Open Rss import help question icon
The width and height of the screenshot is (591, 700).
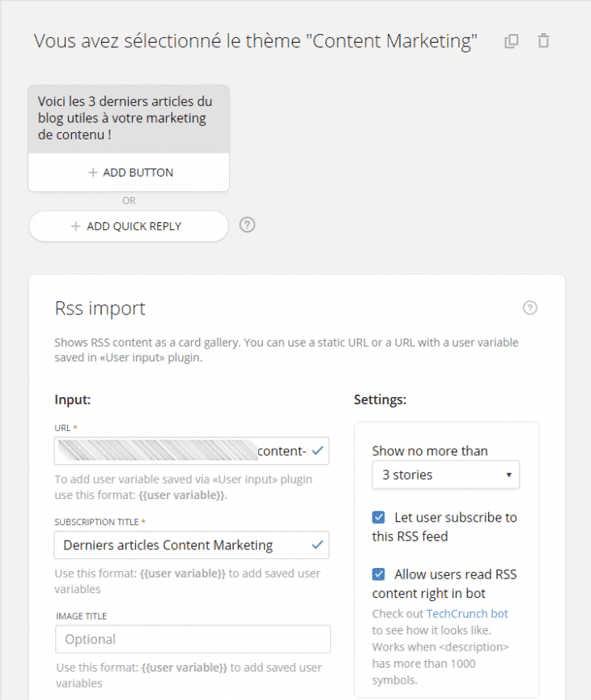[x=530, y=308]
